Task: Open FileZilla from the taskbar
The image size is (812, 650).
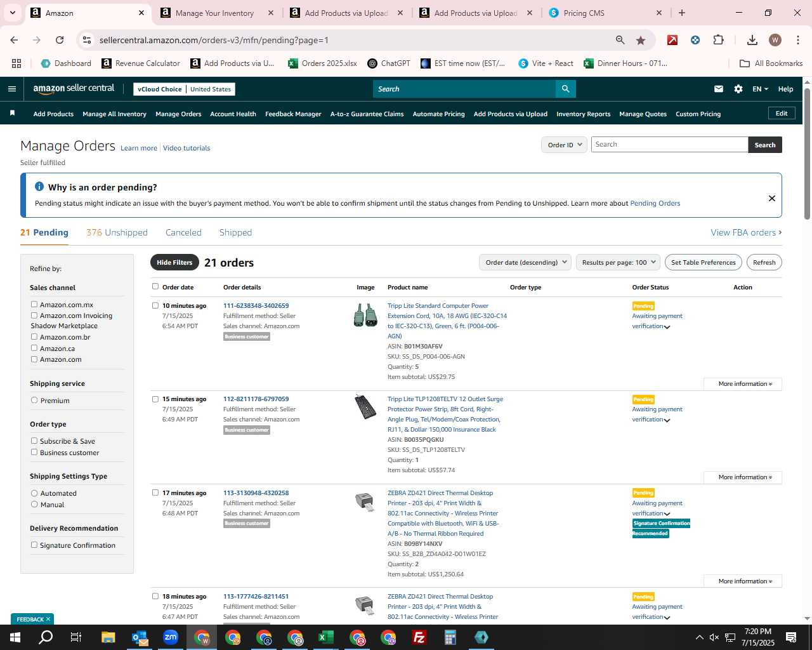Action: click(419, 637)
